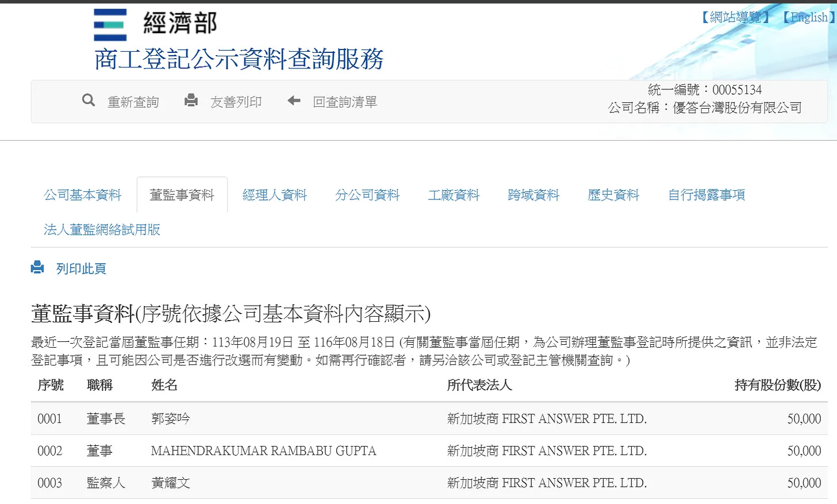Select 重新查詢 to start a new query
The height and width of the screenshot is (504, 837).
(x=133, y=101)
